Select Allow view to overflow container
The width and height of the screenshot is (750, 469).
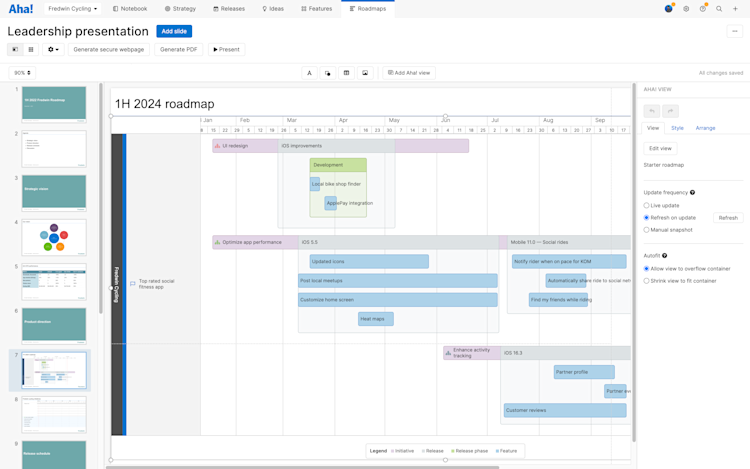(x=646, y=269)
